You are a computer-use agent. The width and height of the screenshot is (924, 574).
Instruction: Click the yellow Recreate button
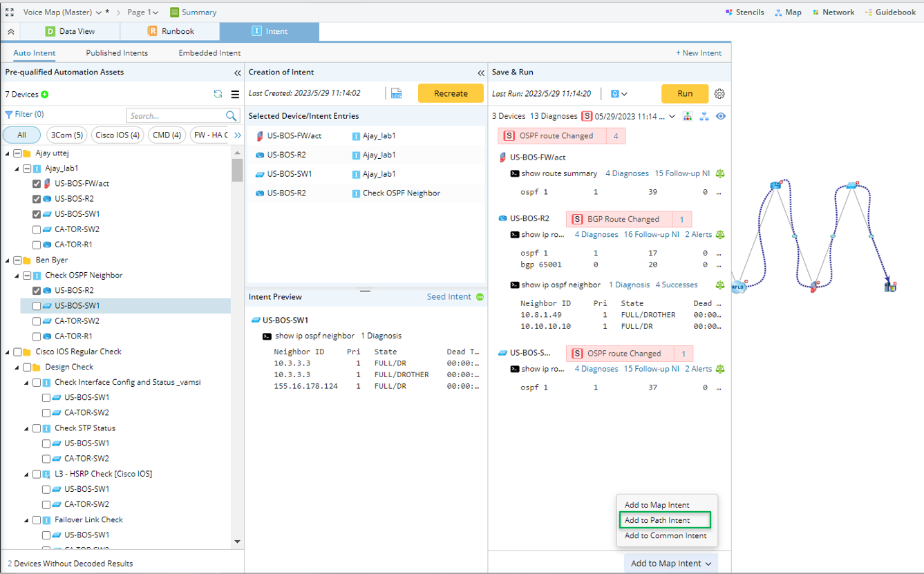click(451, 94)
